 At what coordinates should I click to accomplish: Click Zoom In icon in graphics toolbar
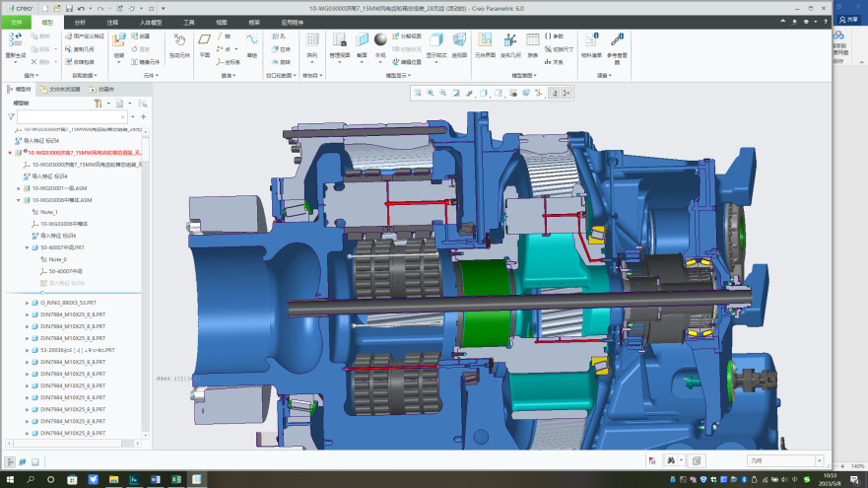[431, 93]
